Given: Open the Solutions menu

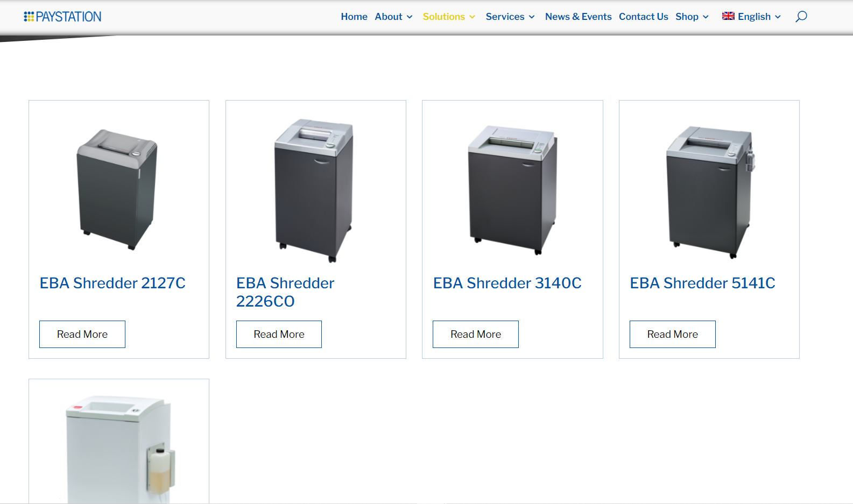Looking at the screenshot, I should tap(443, 17).
